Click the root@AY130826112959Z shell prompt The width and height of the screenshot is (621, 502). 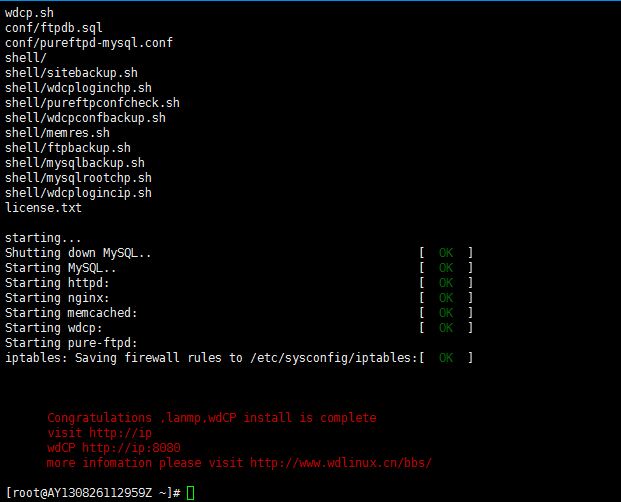pos(93,493)
